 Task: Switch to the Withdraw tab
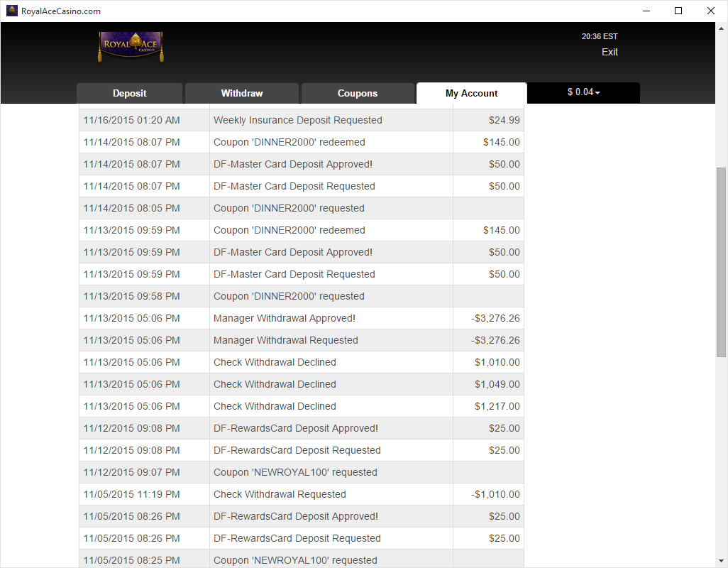coord(242,93)
